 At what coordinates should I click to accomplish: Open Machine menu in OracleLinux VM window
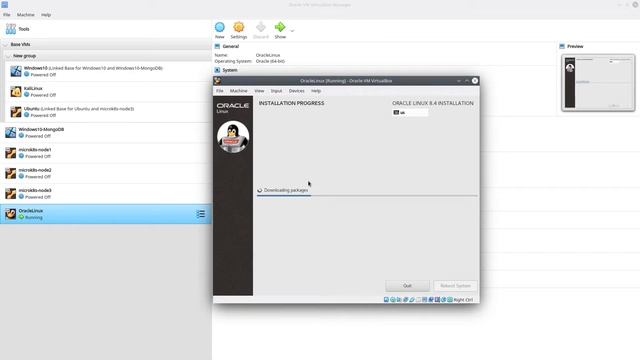(x=238, y=91)
